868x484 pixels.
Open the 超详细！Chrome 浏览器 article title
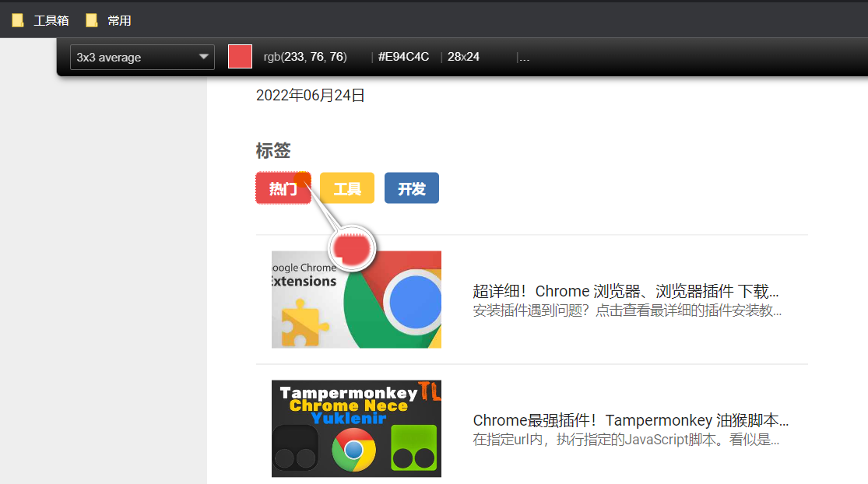[x=626, y=291]
